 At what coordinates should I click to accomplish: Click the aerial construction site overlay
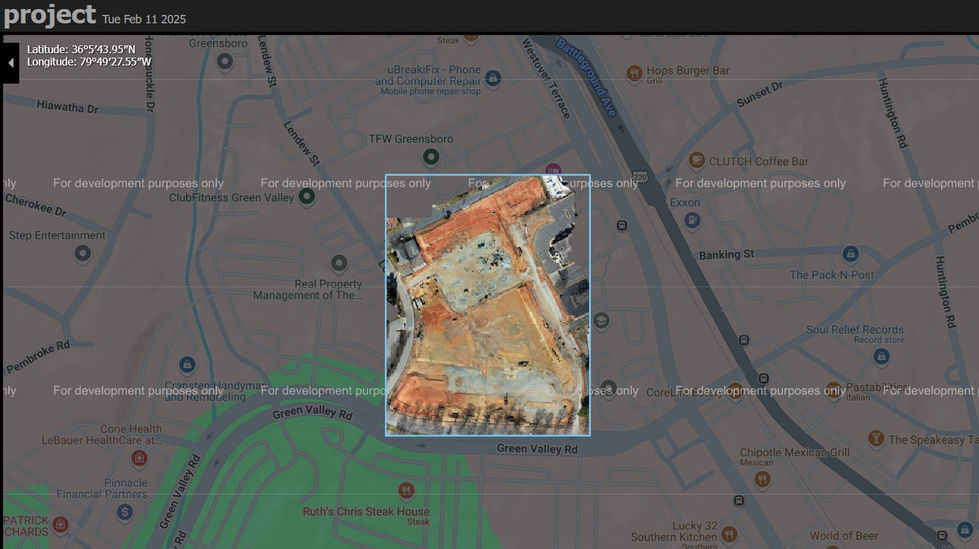pyautogui.click(x=488, y=305)
